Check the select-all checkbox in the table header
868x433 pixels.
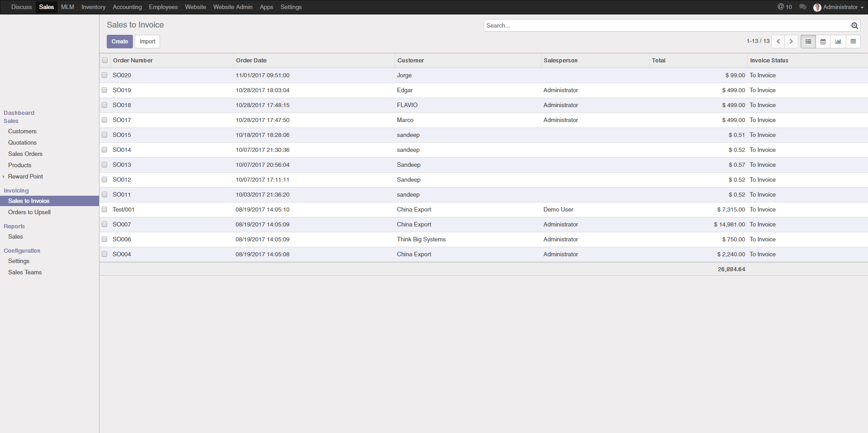[104, 60]
